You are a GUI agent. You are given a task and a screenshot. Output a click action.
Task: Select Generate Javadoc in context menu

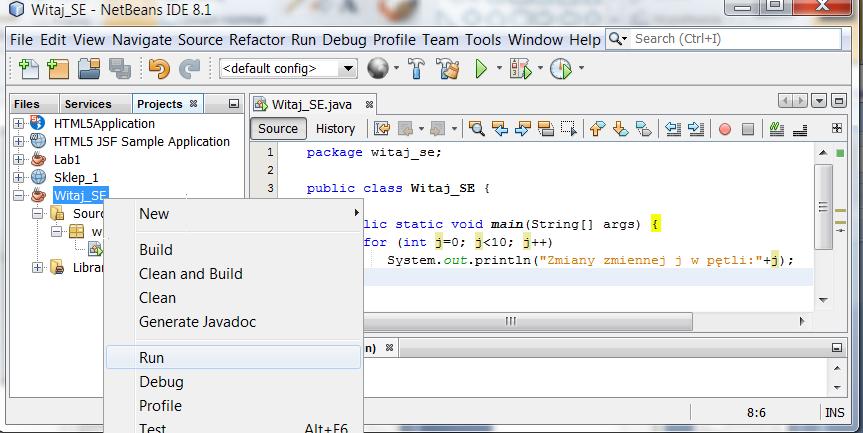[x=233, y=322]
